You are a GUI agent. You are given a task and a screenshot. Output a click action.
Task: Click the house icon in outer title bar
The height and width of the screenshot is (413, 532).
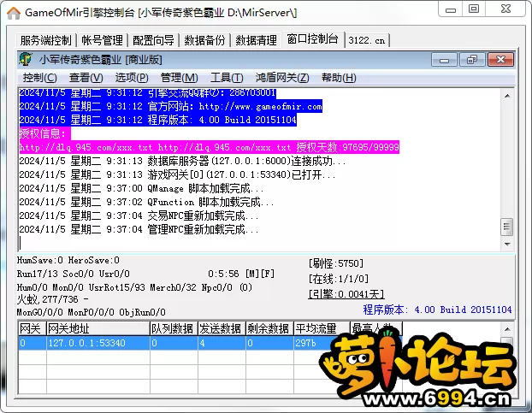coord(14,13)
